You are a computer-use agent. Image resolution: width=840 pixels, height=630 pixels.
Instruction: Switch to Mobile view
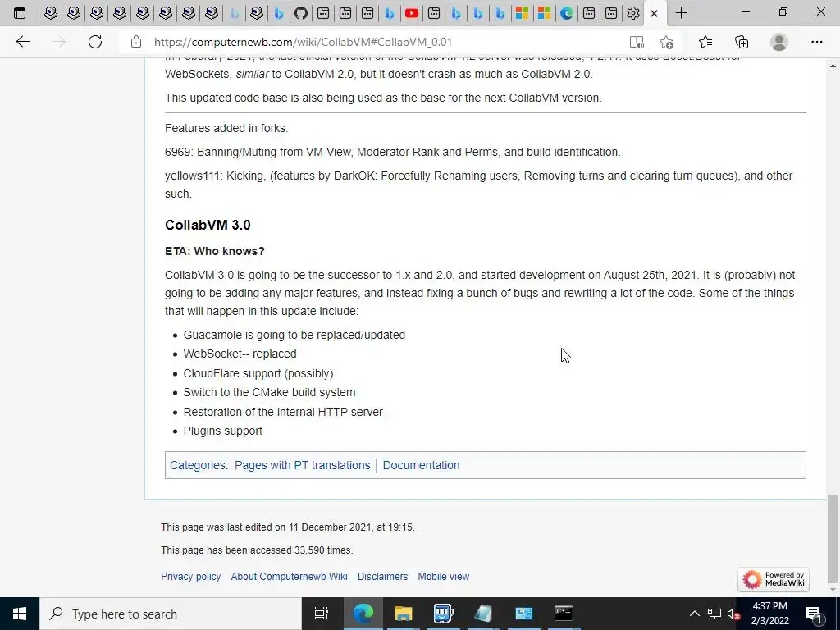444,577
